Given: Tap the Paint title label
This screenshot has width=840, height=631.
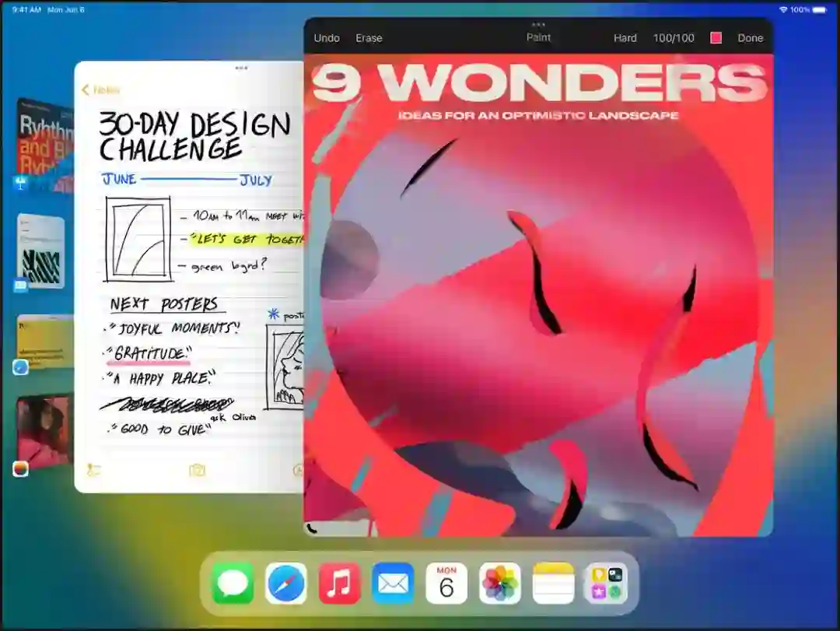Looking at the screenshot, I should [538, 37].
